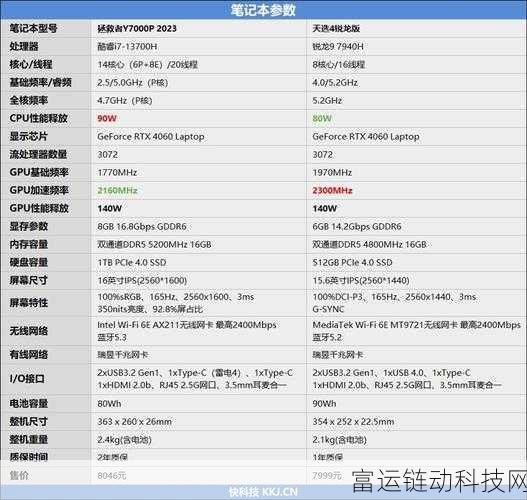Screen dimensions: 527x500
Task: Click GeForce RTX 4060 Laptop in Y7000P column
Action: (x=151, y=136)
